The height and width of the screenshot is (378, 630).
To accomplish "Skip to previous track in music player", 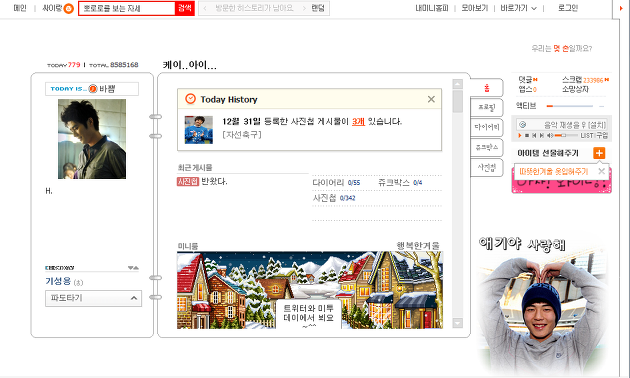I will click(534, 136).
